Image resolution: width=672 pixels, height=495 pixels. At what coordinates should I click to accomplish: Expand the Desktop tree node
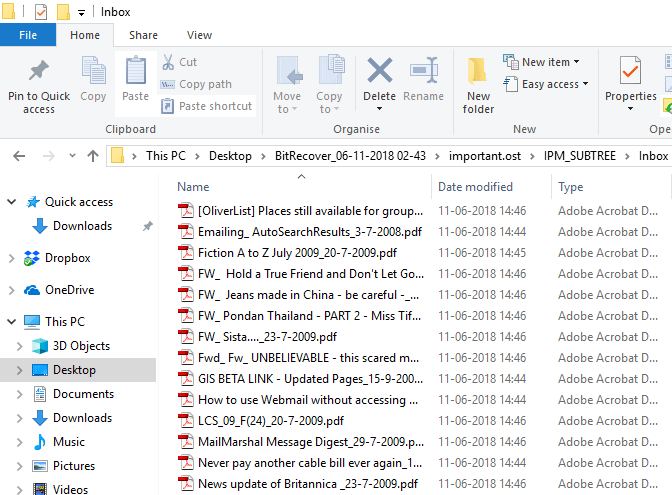19,370
